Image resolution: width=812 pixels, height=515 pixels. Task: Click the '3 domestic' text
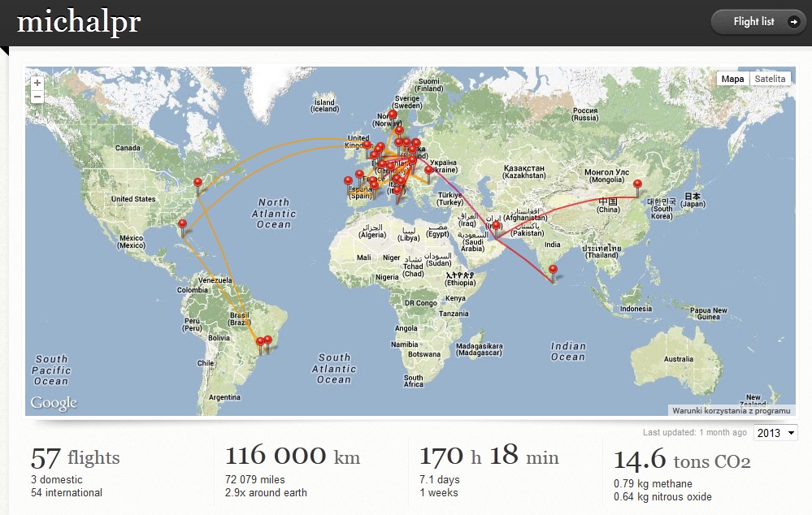point(56,480)
